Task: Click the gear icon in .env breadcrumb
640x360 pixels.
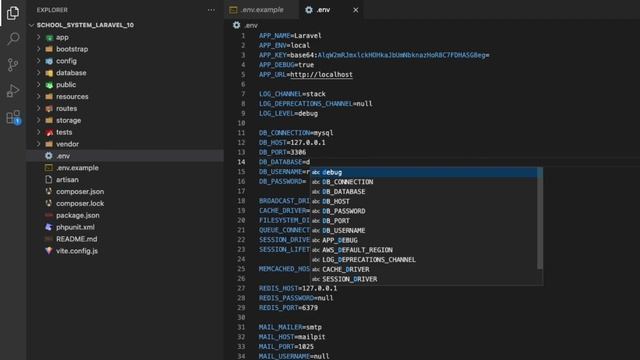Action: pos(236,25)
